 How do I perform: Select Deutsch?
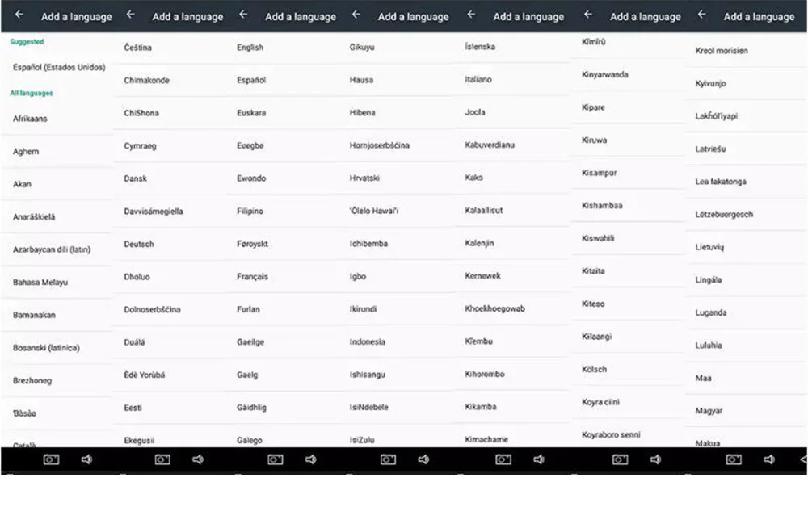point(170,244)
